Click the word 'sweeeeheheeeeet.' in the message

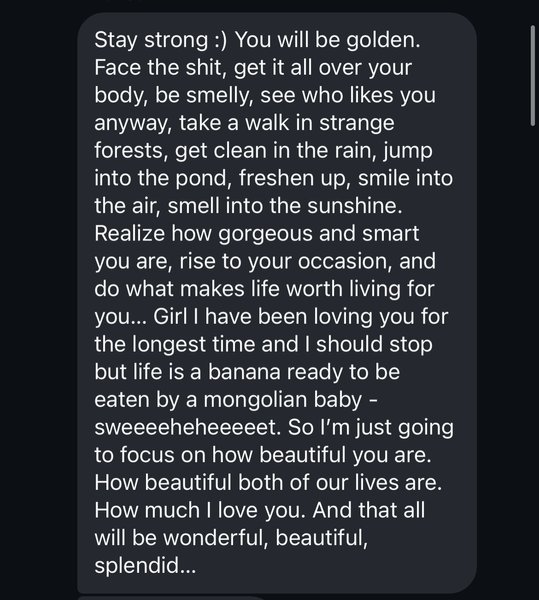pyautogui.click(x=188, y=427)
